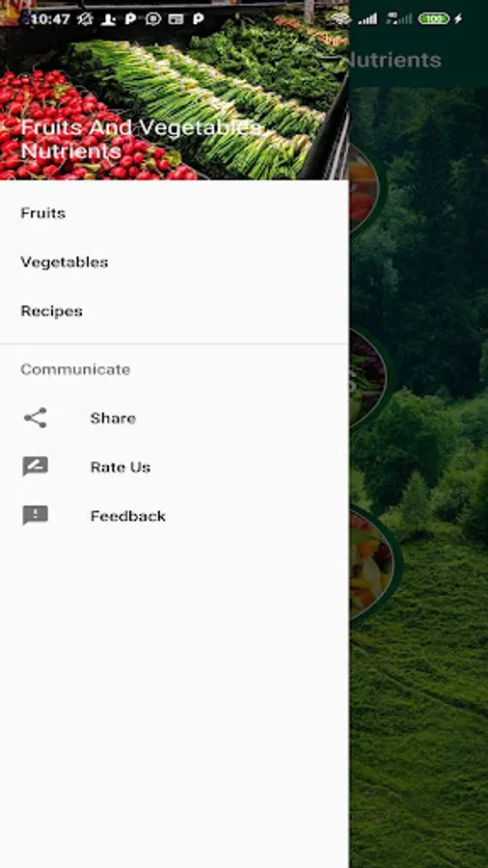Tap the drawer header vegetable market image
The height and width of the screenshot is (868, 488).
pyautogui.click(x=175, y=90)
